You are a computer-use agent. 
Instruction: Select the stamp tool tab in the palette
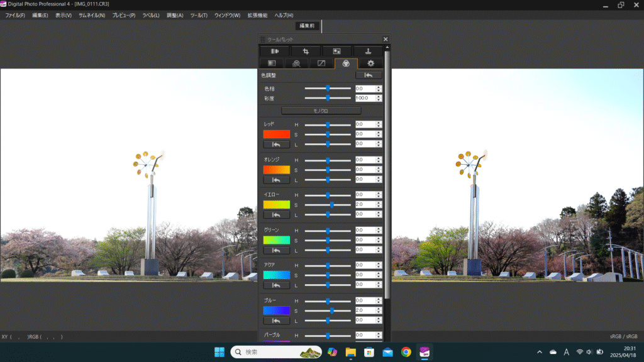(x=367, y=51)
